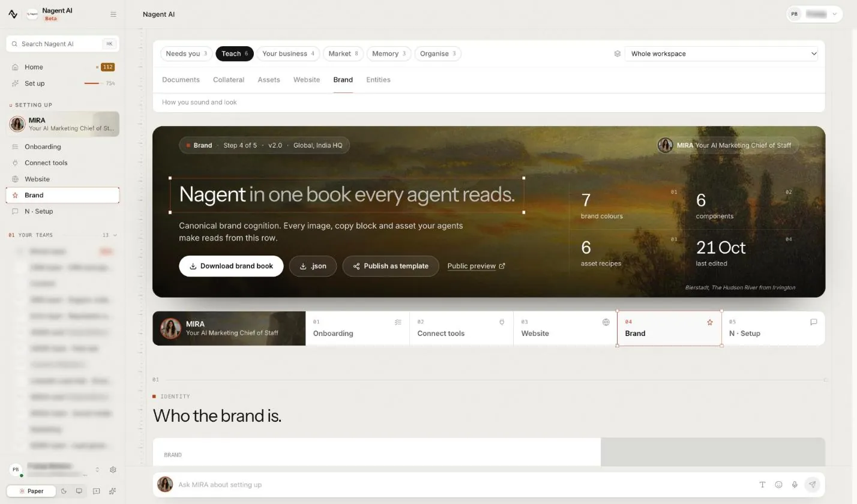Collapse sidebar with the hamburger menu icon

click(x=113, y=14)
